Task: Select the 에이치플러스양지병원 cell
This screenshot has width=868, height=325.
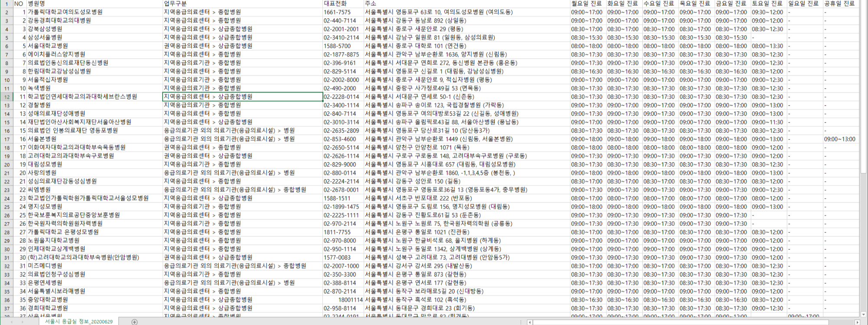Action: 95,54
